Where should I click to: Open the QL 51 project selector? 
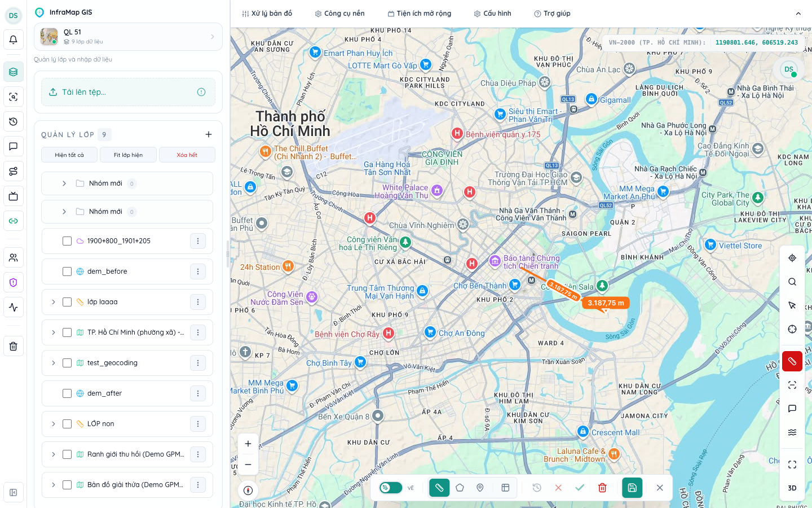[x=128, y=37]
